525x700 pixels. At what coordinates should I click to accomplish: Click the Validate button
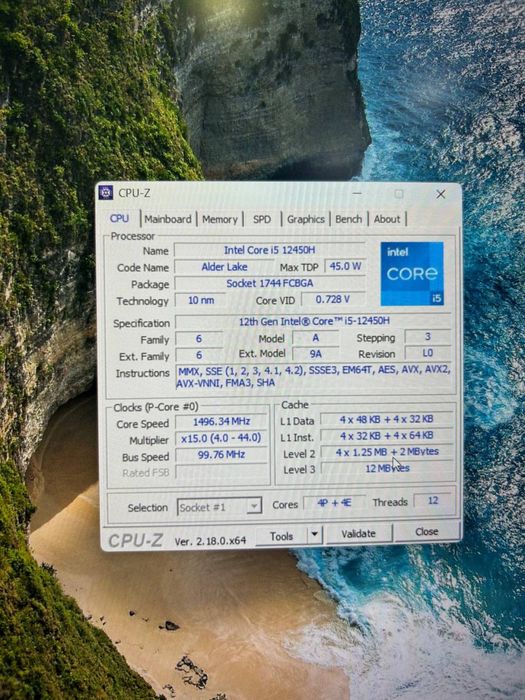coord(358,533)
